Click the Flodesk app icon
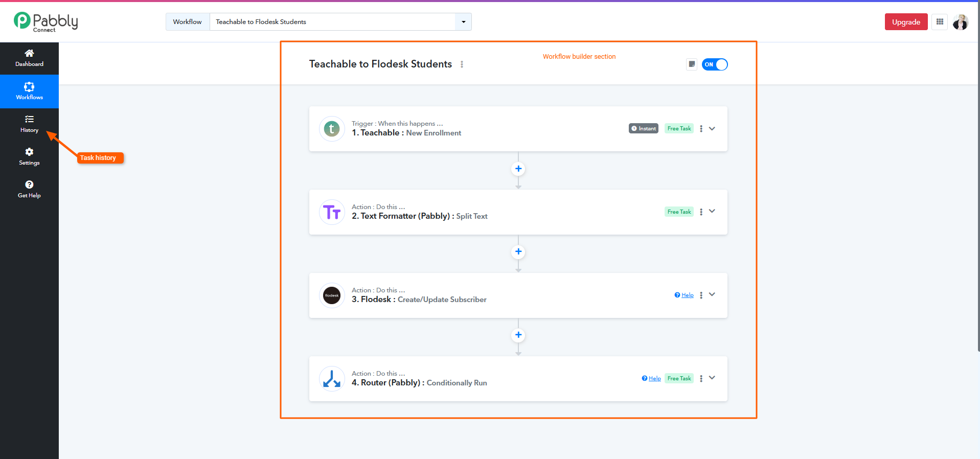980x459 pixels. [332, 295]
